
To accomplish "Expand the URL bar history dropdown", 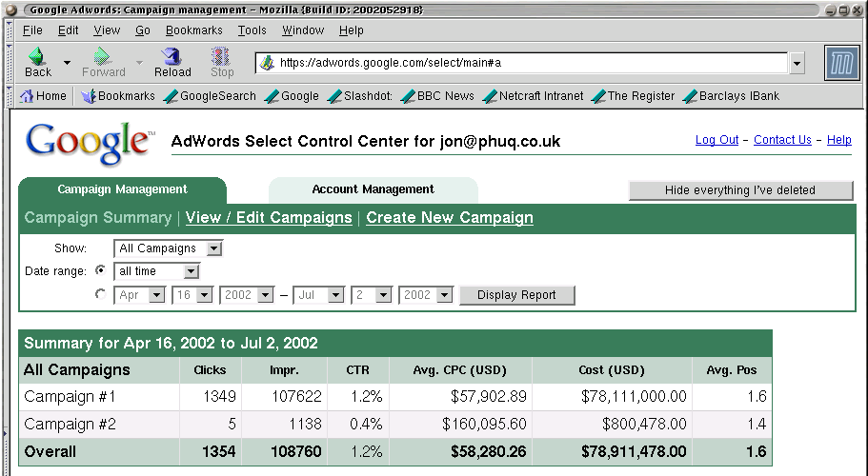I will click(797, 64).
